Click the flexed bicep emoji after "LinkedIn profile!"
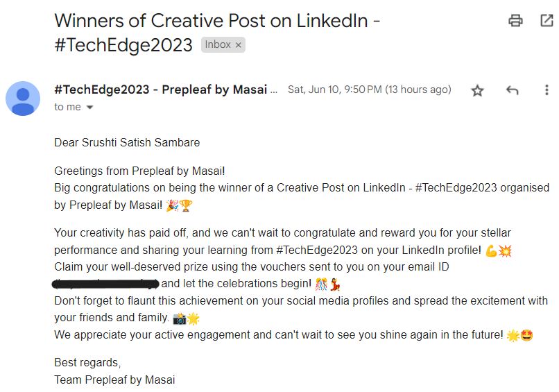The height and width of the screenshot is (392, 559). click(x=491, y=250)
